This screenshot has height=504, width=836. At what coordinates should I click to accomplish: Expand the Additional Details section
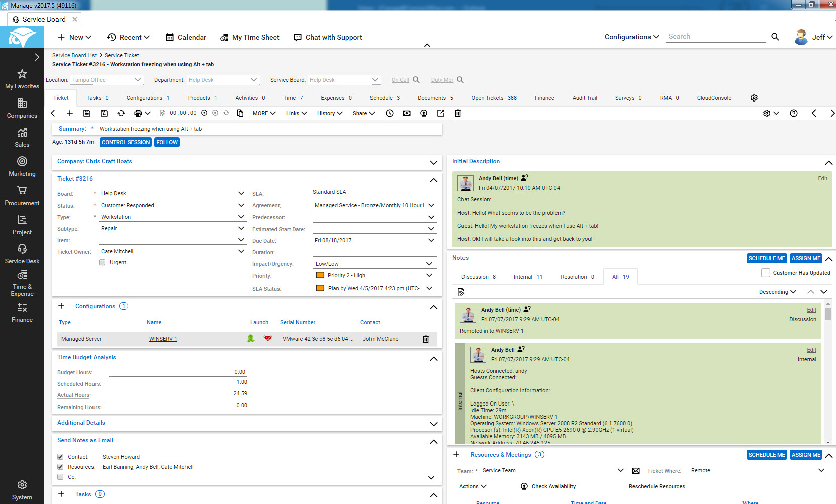click(433, 424)
